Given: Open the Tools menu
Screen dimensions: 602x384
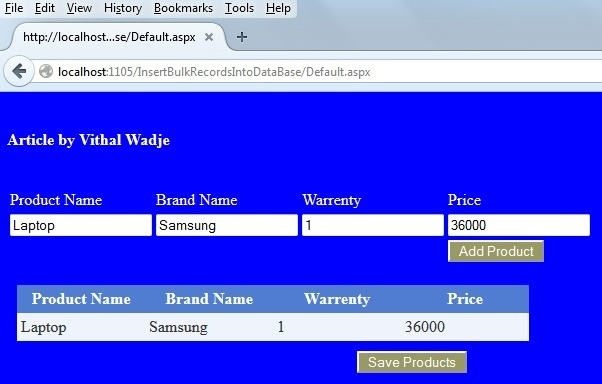Looking at the screenshot, I should pyautogui.click(x=239, y=8).
